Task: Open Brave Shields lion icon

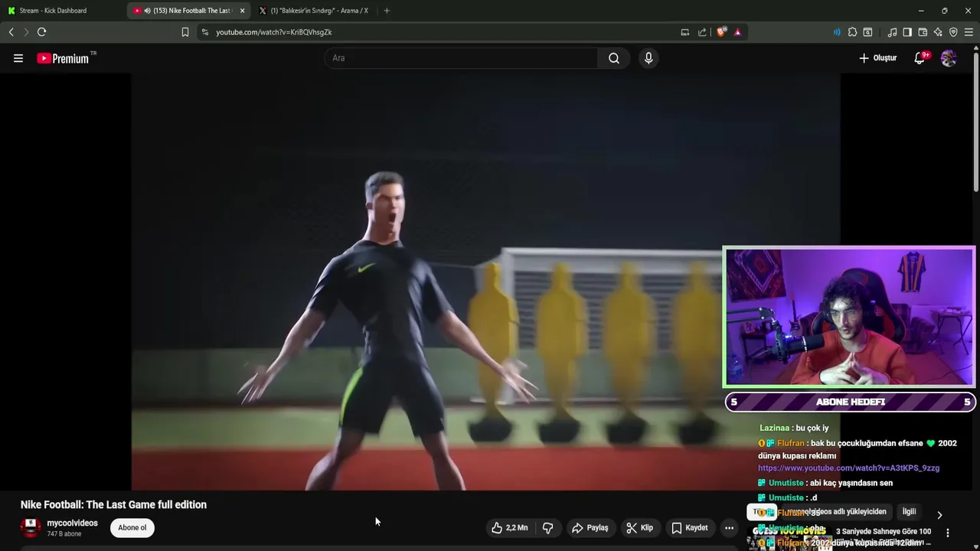Action: (x=721, y=32)
